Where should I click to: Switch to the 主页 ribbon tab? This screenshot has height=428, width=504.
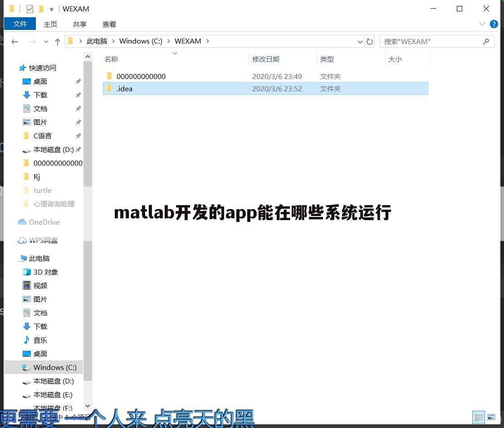[x=50, y=24]
